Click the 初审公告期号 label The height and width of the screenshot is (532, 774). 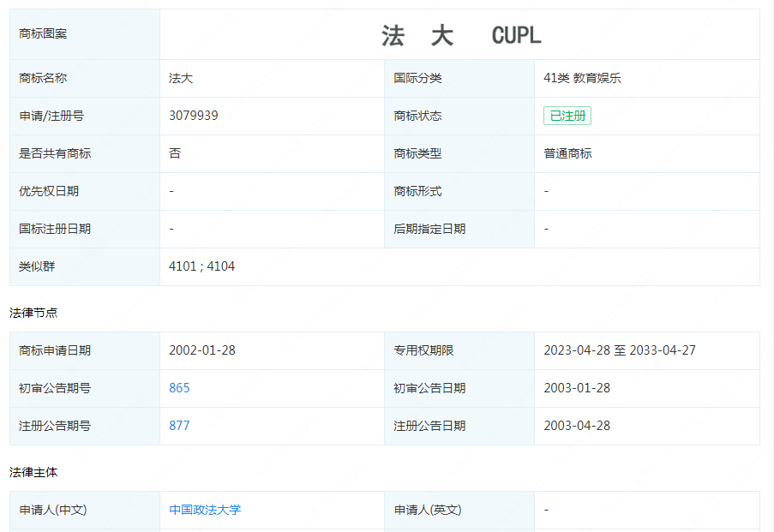[55, 388]
